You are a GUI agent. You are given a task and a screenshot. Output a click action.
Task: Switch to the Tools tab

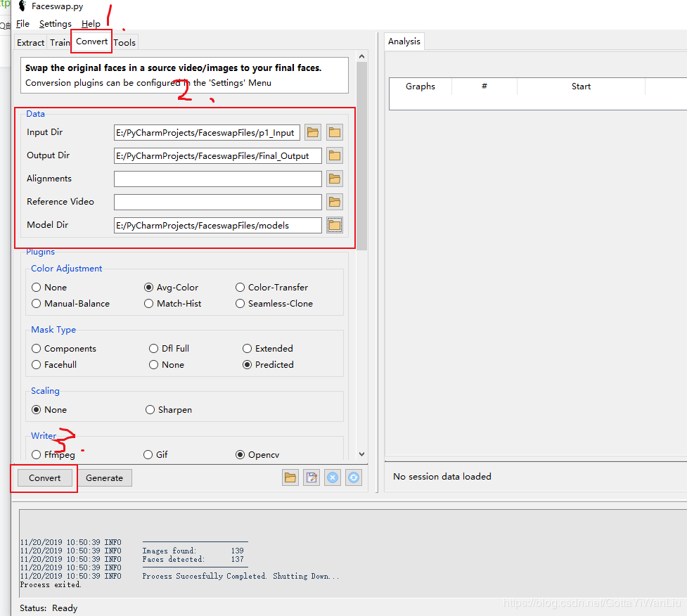point(125,42)
